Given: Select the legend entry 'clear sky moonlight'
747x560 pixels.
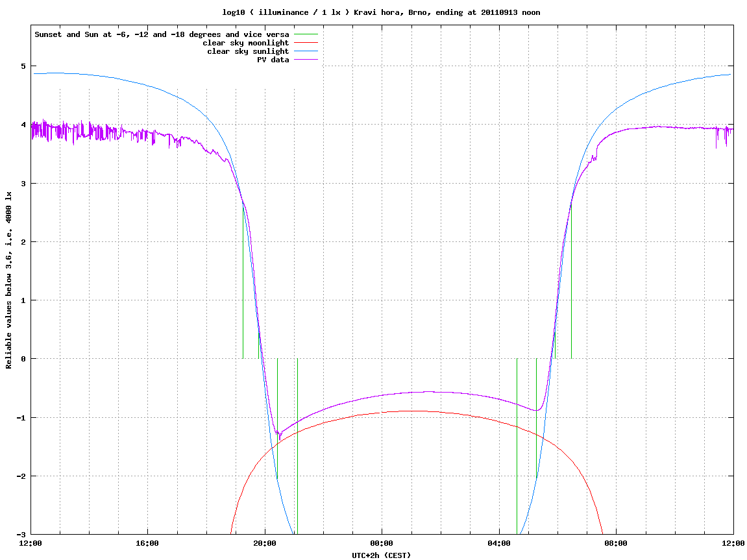Looking at the screenshot, I should 245,43.
